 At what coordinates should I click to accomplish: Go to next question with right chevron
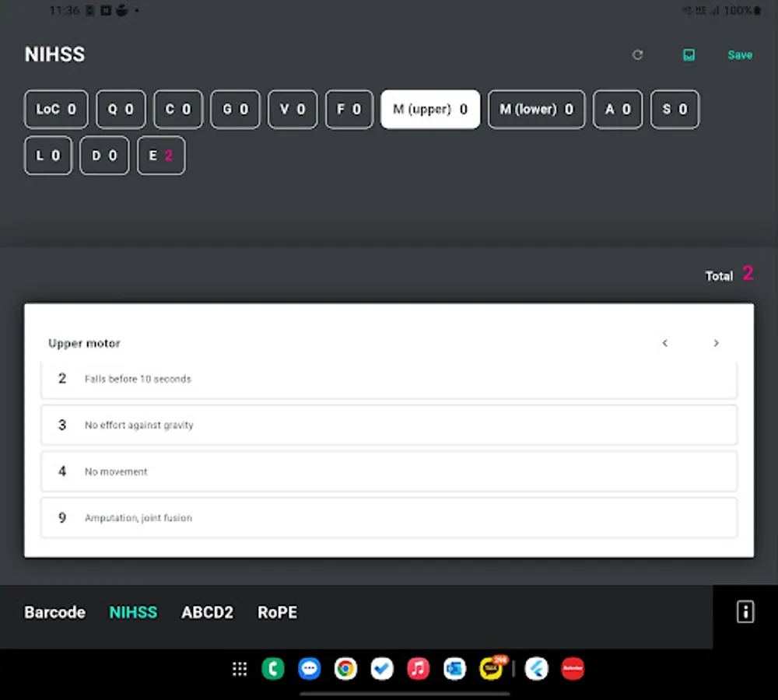coord(716,343)
